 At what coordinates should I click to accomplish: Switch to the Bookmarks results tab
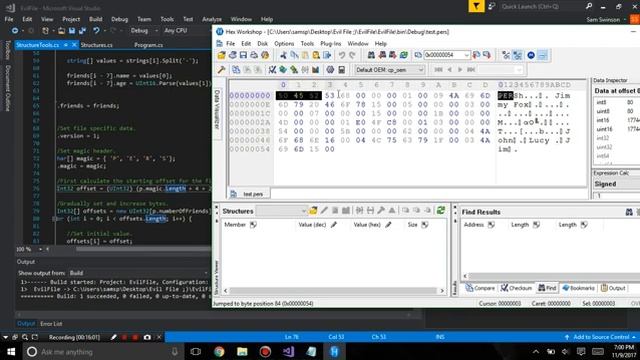pos(578,288)
